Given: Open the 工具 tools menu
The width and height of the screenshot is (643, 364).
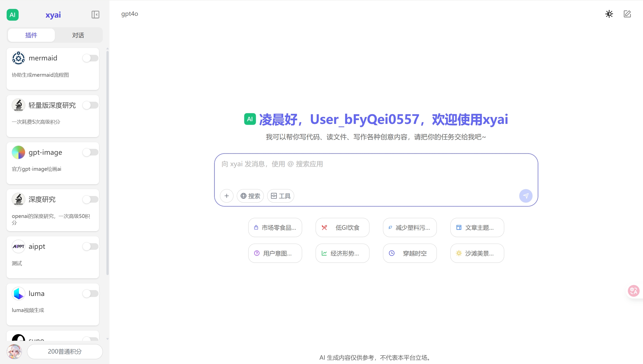Looking at the screenshot, I should 280,196.
